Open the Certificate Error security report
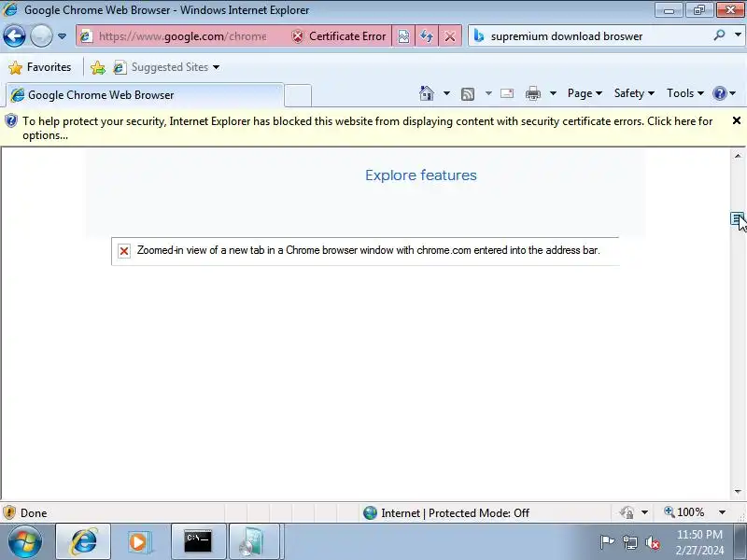Viewport: 747px width, 560px height. pos(339,36)
